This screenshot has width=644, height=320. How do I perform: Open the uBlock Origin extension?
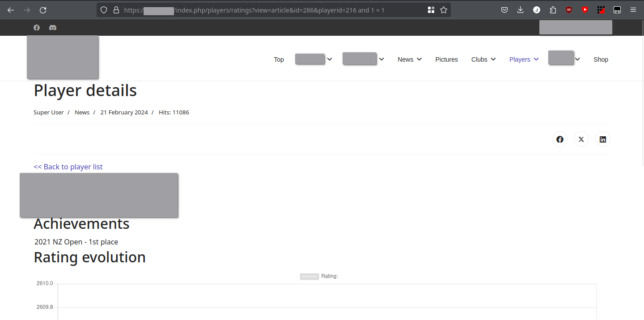[569, 10]
